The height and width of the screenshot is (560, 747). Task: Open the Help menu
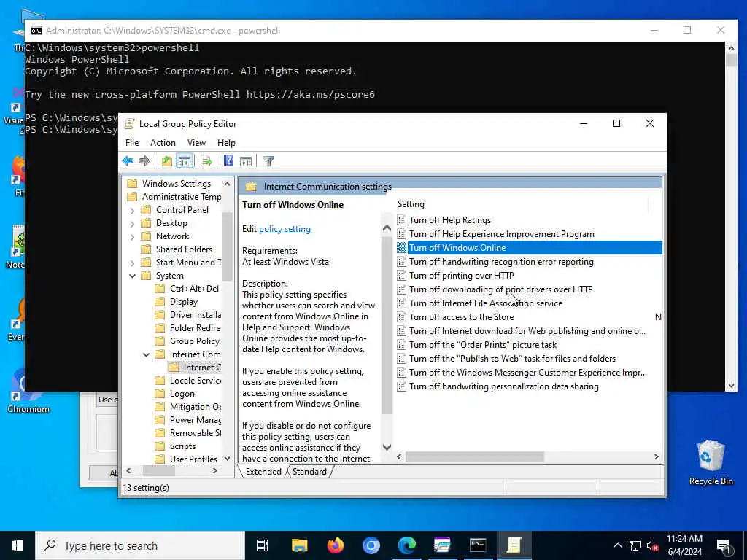coord(226,143)
